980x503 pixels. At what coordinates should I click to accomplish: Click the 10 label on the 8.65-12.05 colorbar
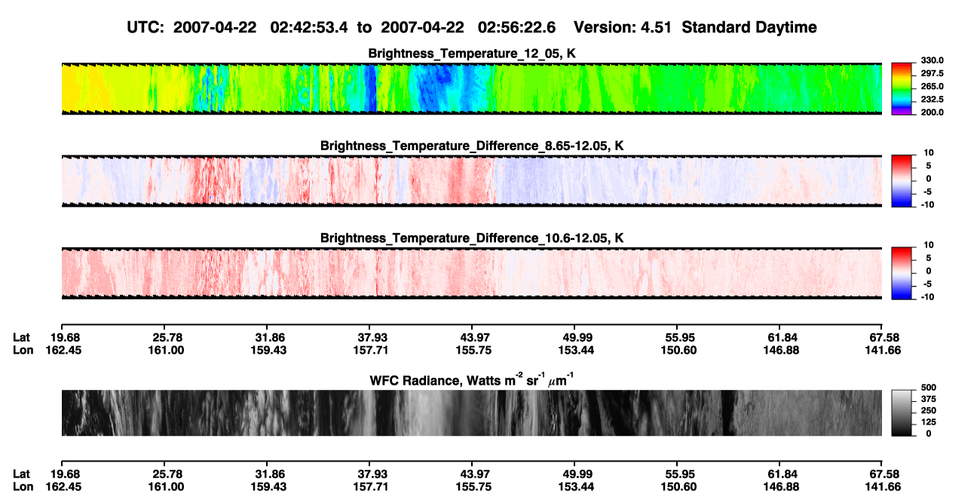click(x=929, y=153)
